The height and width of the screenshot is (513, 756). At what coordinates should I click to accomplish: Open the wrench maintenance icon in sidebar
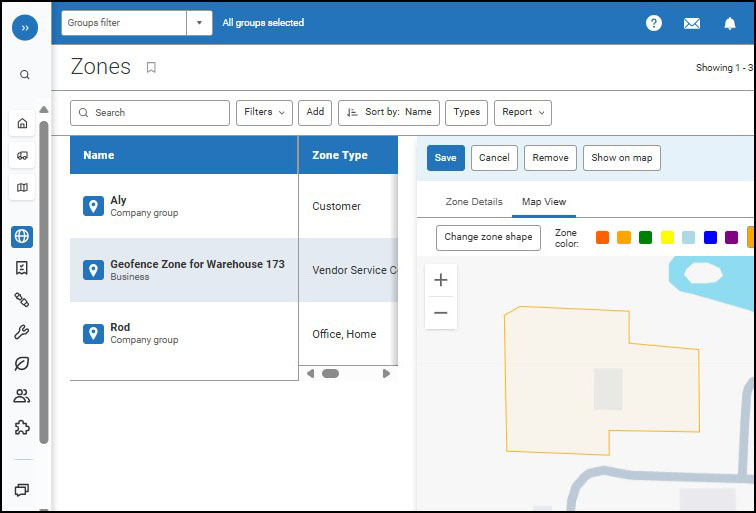point(22,332)
